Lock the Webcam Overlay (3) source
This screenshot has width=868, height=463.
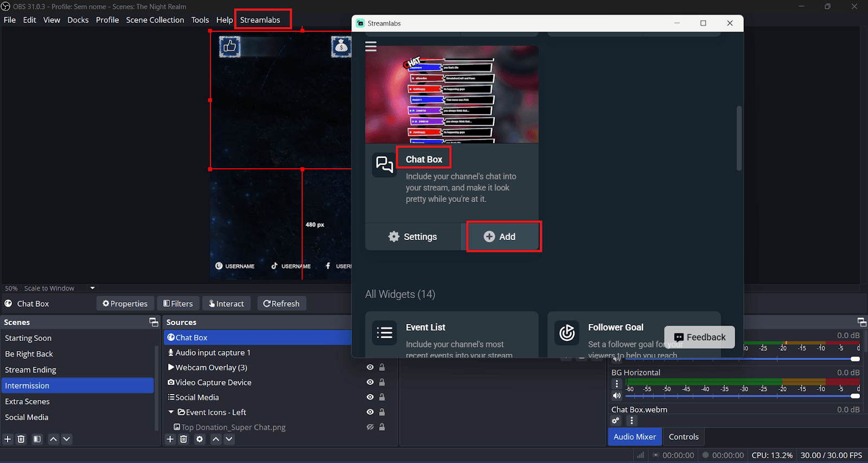coord(382,367)
